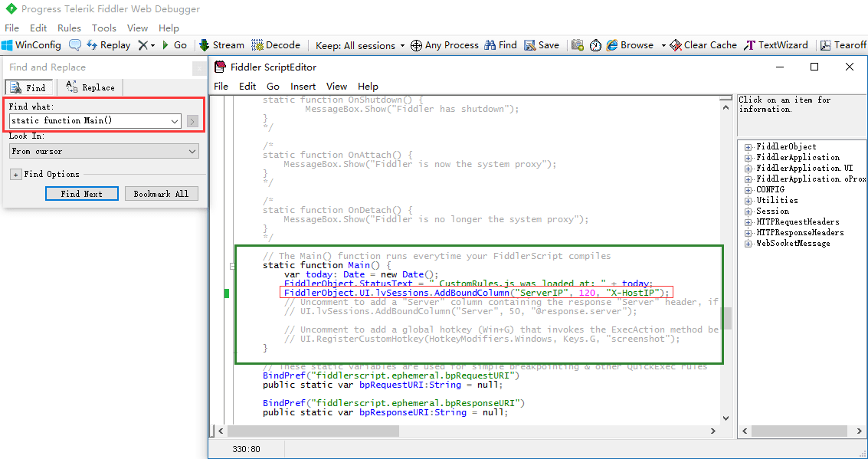Click the AddBoundColumn ServerIP code line
The image size is (868, 459).
click(477, 293)
